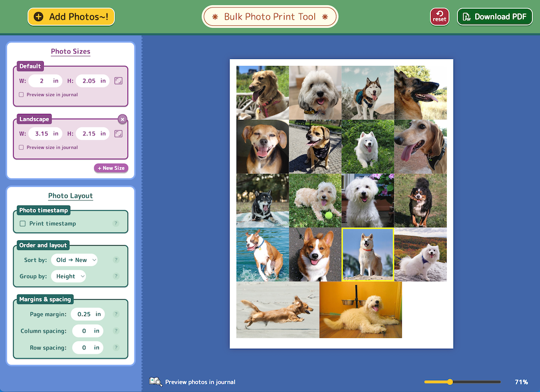Image resolution: width=540 pixels, height=392 pixels.
Task: Click help icon next to Print timestamp
Action: pyautogui.click(x=116, y=224)
